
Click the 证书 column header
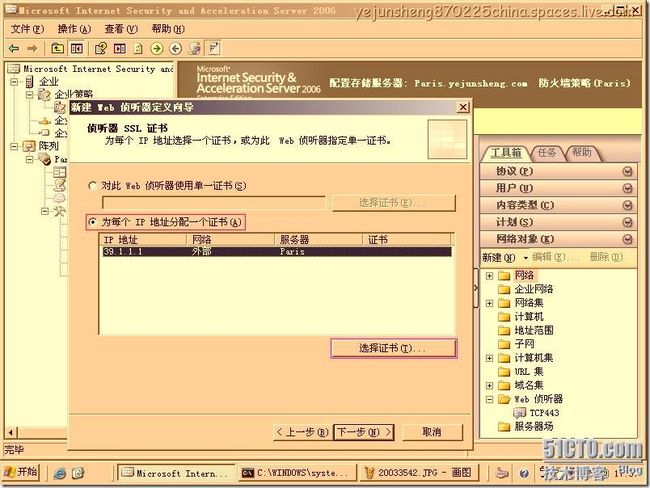pos(407,240)
